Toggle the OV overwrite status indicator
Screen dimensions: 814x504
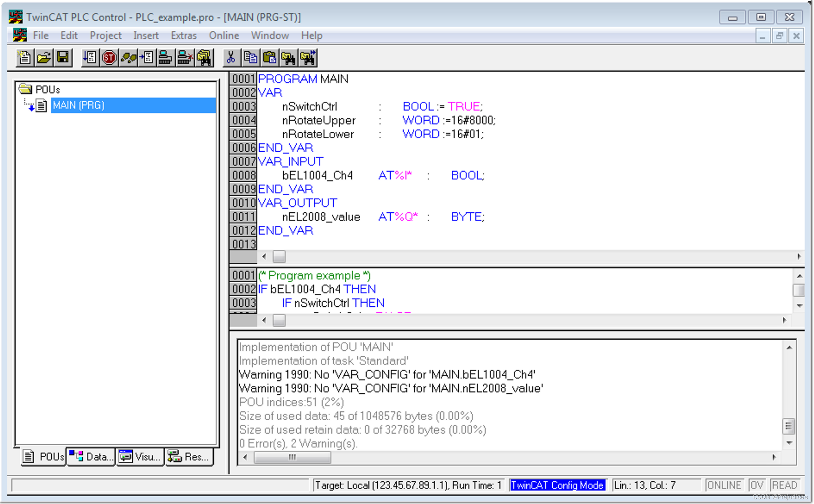point(757,485)
